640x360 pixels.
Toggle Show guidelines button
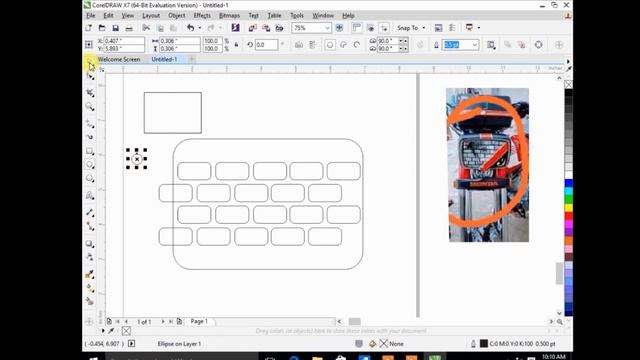click(384, 28)
